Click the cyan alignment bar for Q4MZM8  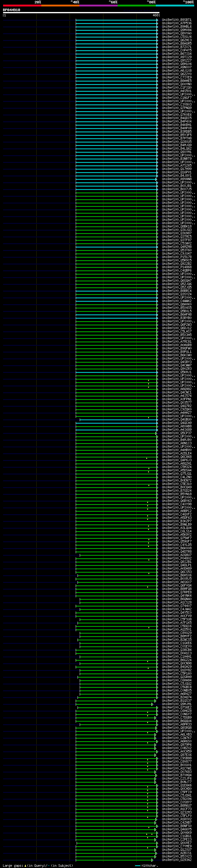point(117,247)
